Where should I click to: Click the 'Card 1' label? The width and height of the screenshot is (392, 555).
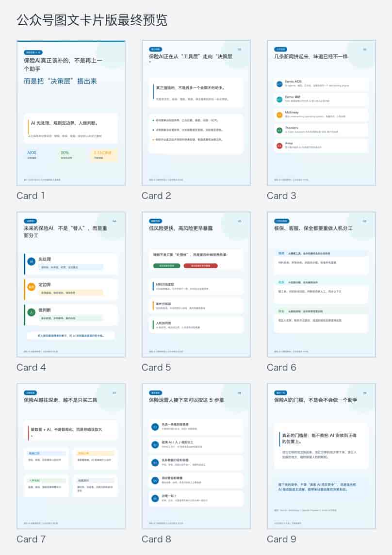point(31,196)
